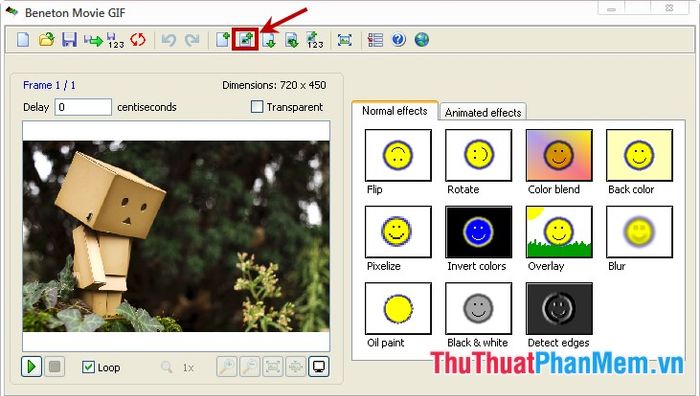Image resolution: width=700 pixels, height=396 pixels.
Task: Click the globe web icon
Action: [421, 40]
